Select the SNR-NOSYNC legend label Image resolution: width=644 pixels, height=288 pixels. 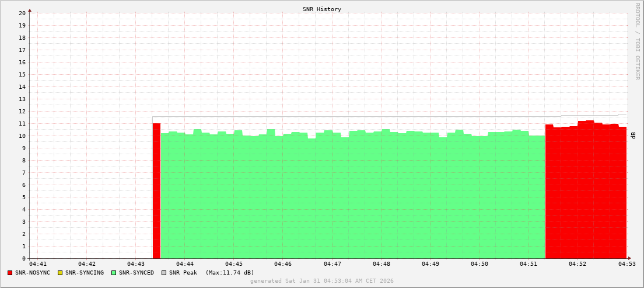coord(33,273)
